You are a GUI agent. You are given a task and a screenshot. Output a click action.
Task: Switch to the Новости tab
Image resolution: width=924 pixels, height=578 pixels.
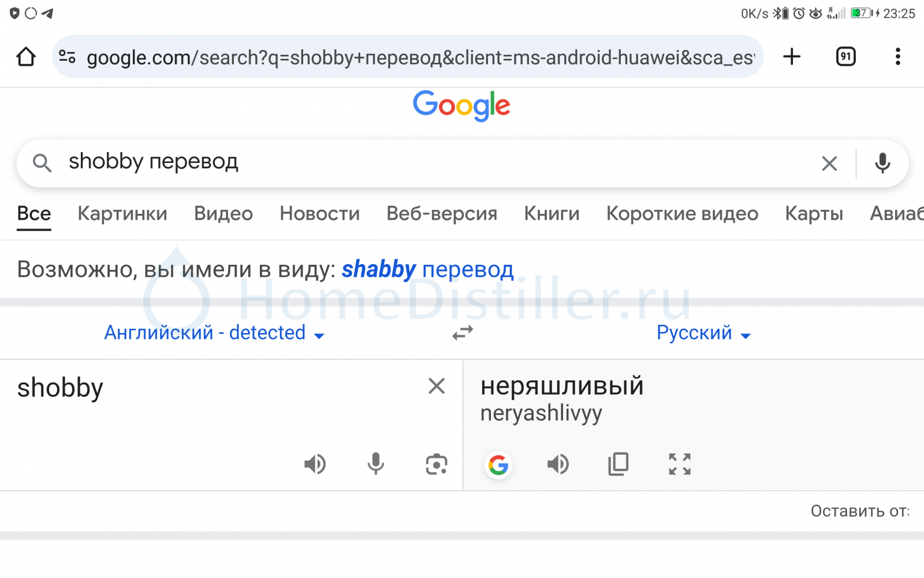coord(319,214)
